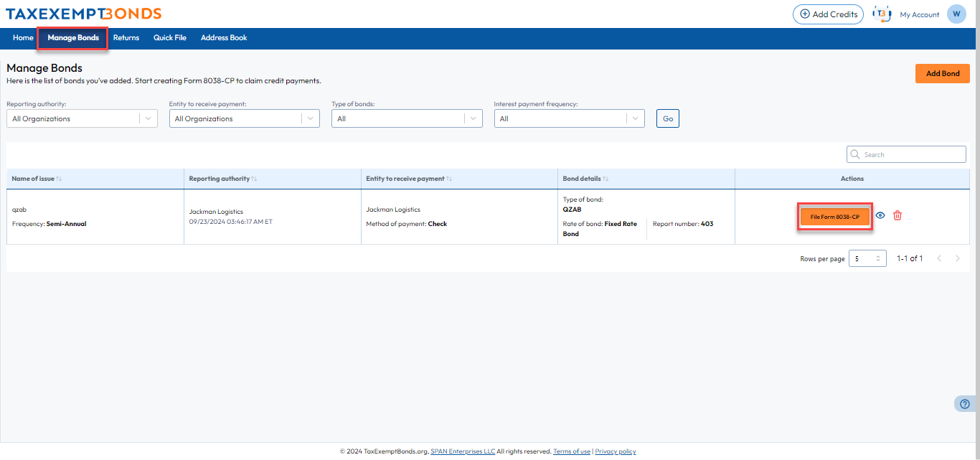This screenshot has width=980, height=460.
Task: Open the Returns tab
Action: (x=126, y=37)
